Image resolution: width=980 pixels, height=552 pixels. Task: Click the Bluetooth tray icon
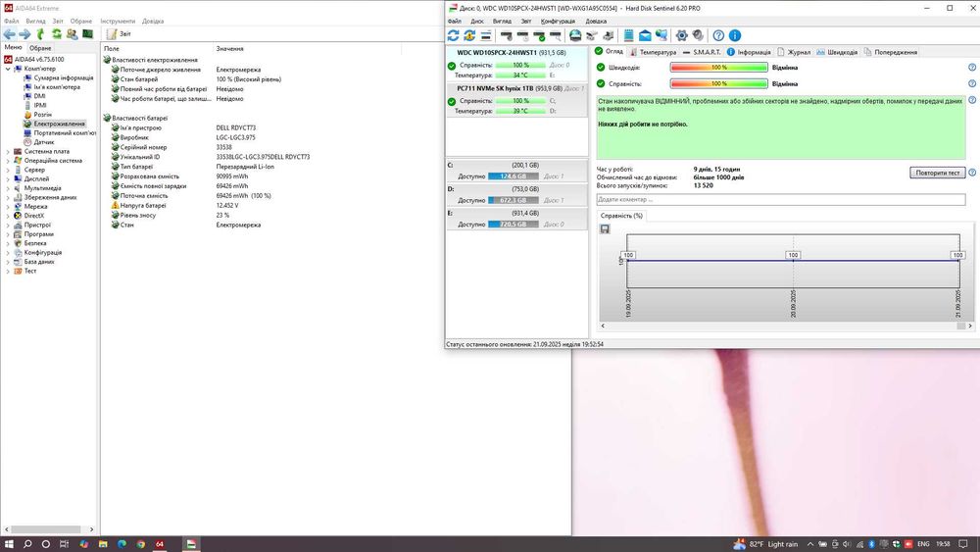872,544
